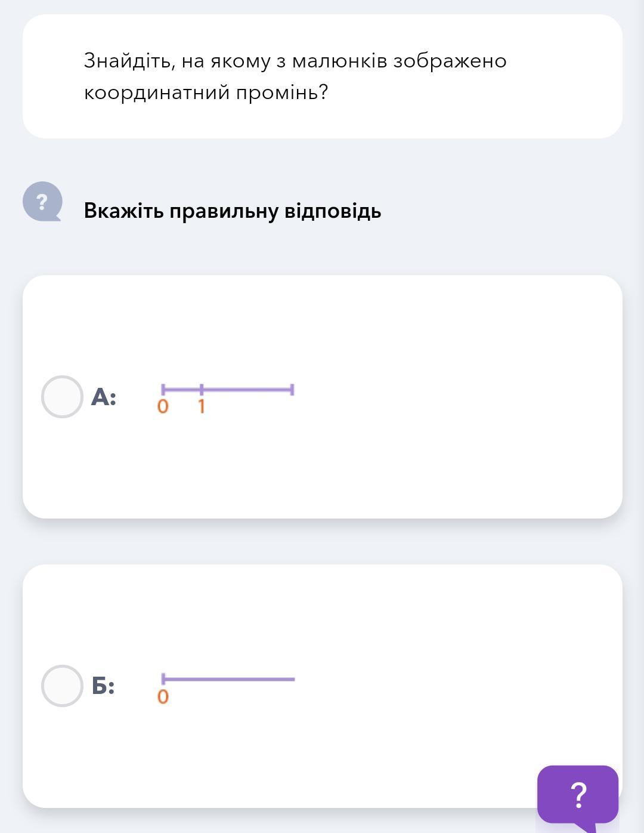
Task: Click the open right end of ray Б
Action: 293,679
